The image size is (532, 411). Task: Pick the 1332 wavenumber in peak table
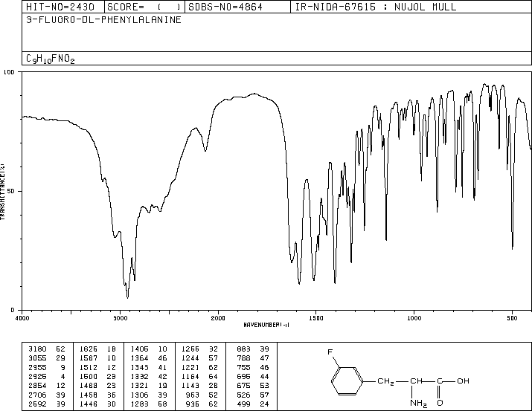139,376
